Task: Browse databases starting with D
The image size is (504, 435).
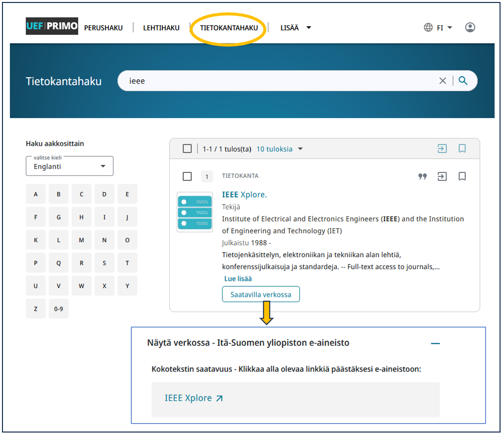Action: [x=104, y=194]
